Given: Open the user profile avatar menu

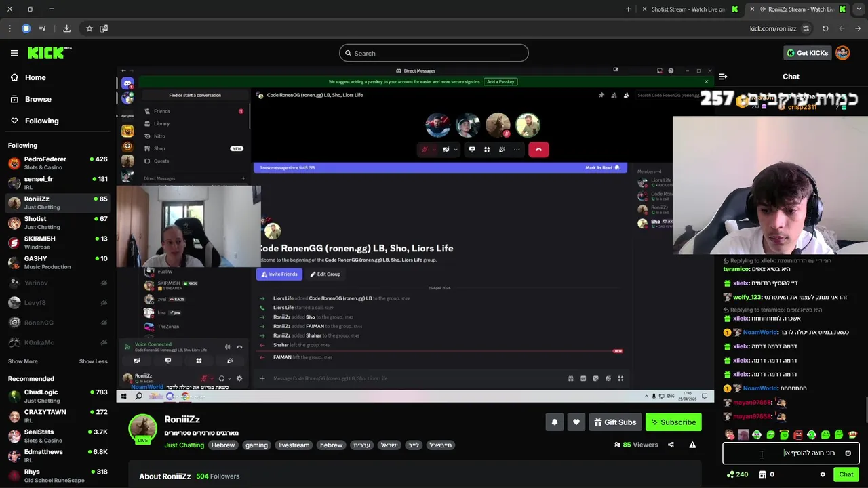Looking at the screenshot, I should [843, 53].
